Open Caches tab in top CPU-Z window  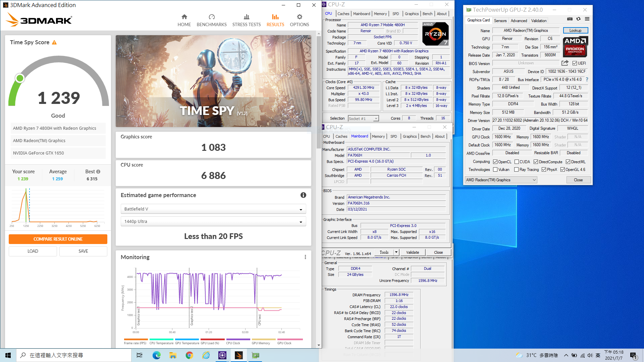coord(343,14)
